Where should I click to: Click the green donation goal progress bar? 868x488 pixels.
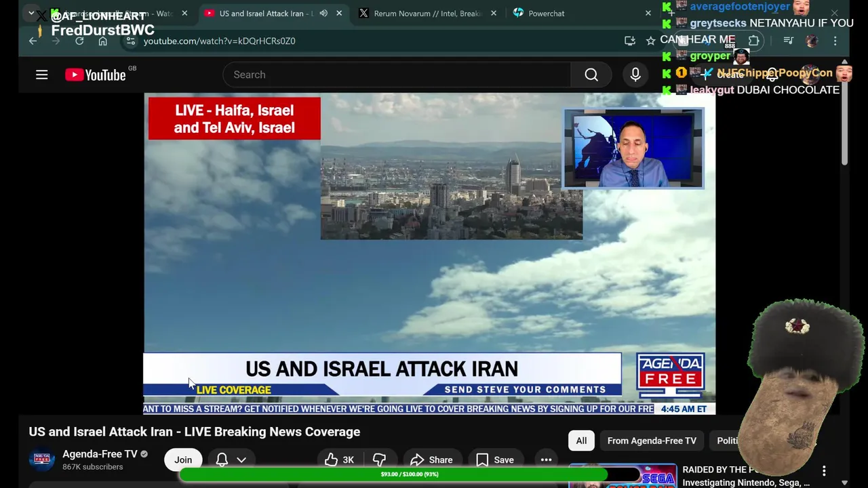click(408, 474)
